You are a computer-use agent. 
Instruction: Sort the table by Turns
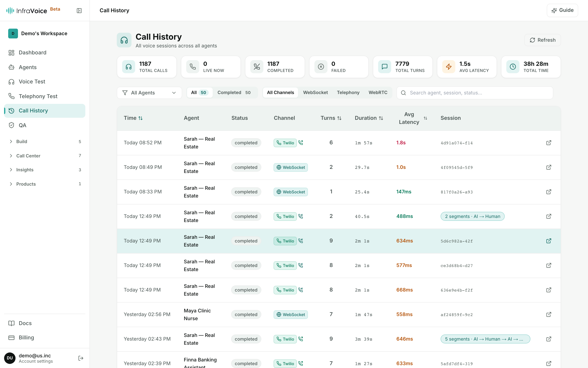point(331,118)
